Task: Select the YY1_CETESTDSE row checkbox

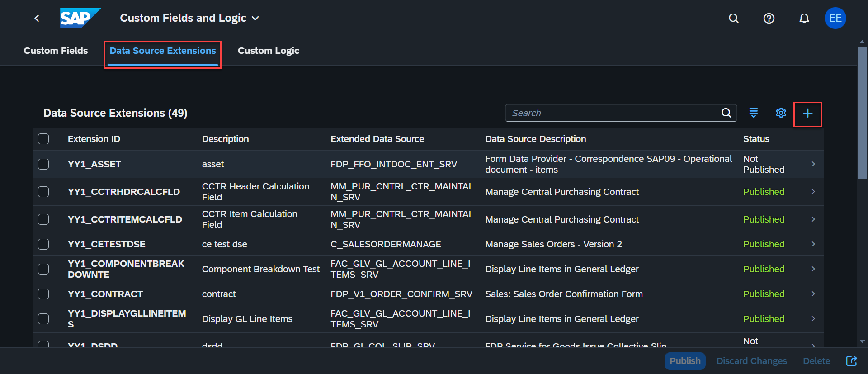Action: coord(43,244)
